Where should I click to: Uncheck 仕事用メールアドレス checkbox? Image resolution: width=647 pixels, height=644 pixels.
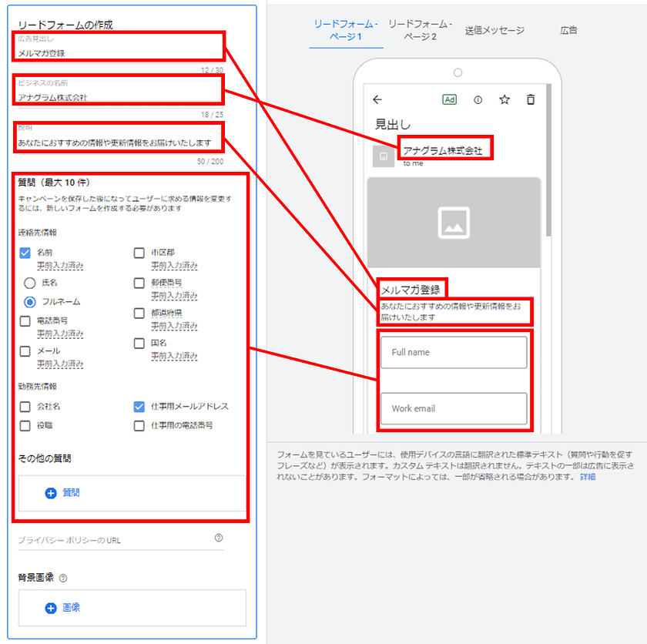tap(139, 406)
